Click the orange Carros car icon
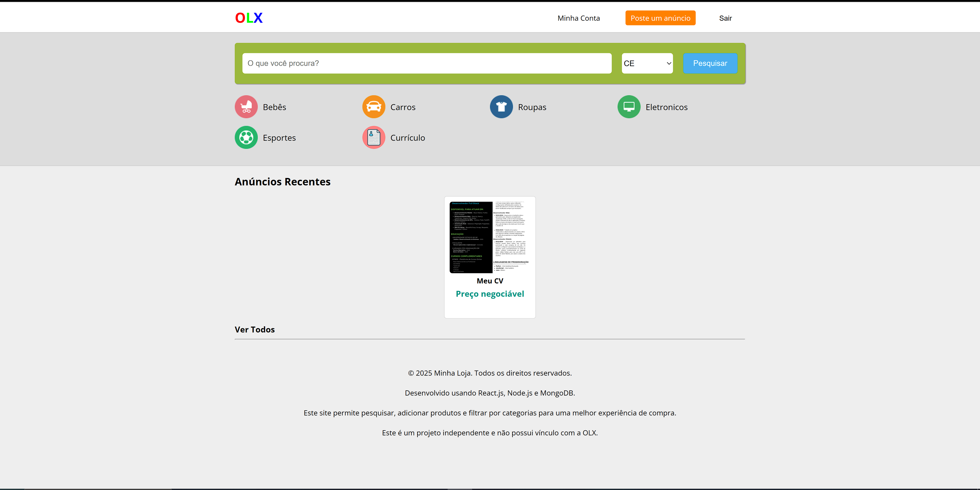The height and width of the screenshot is (490, 980). (374, 106)
